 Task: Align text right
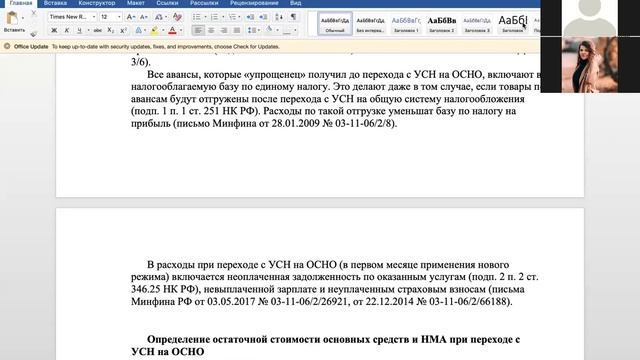coord(224,30)
